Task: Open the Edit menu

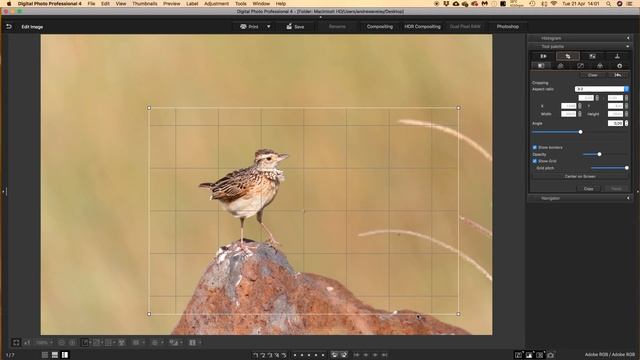Action: click(x=105, y=3)
